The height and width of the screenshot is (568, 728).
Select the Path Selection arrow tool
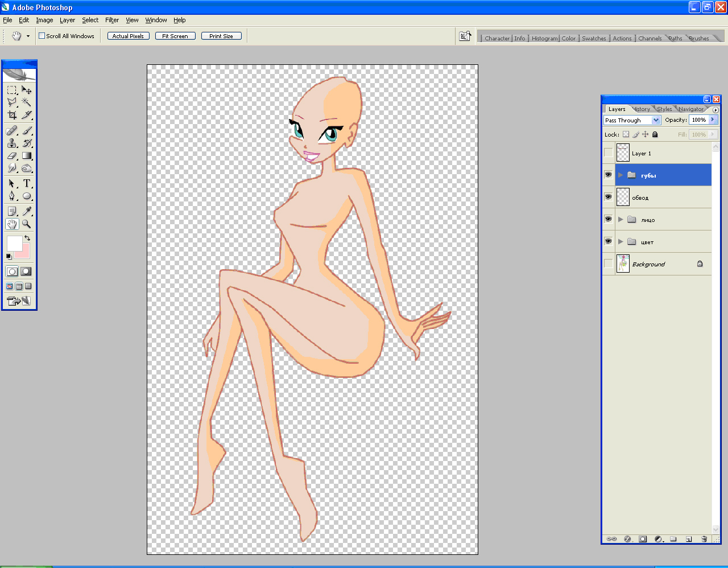(x=12, y=183)
